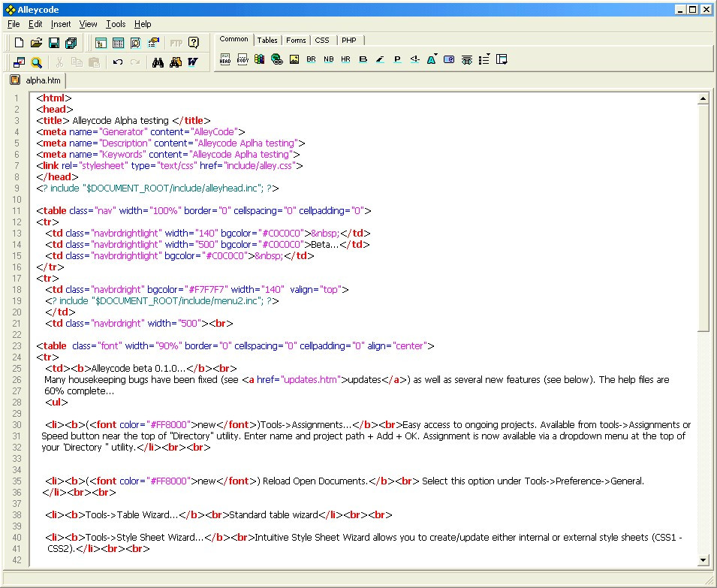Screen dimensions: 717x588
Task: Open the preferences hand icon
Action: 153,43
